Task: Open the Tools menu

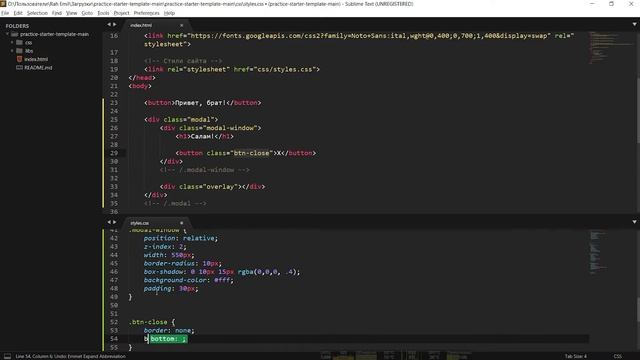Action: pyautogui.click(x=103, y=13)
